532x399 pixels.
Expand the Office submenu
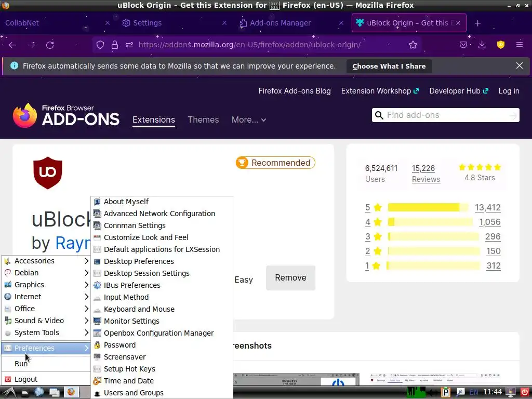[x=46, y=309]
